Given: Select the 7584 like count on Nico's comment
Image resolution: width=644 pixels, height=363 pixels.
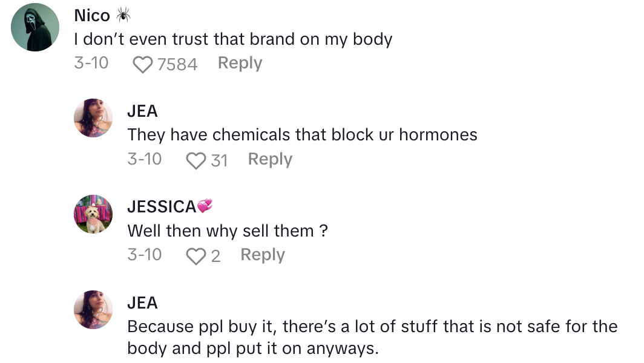Looking at the screenshot, I should (x=177, y=64).
